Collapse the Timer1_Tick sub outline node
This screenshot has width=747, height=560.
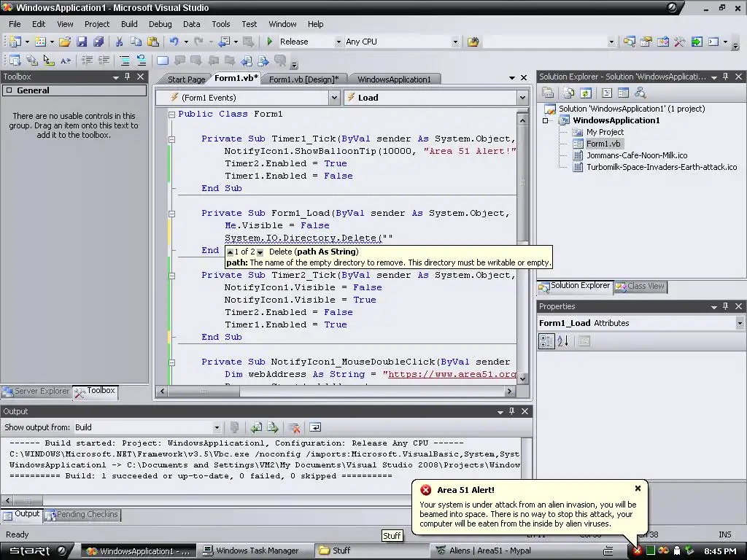tap(171, 139)
